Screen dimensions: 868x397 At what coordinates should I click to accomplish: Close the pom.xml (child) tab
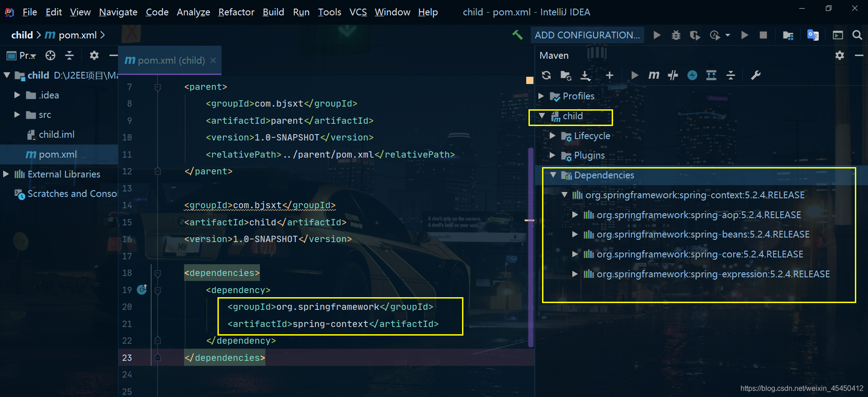[213, 60]
